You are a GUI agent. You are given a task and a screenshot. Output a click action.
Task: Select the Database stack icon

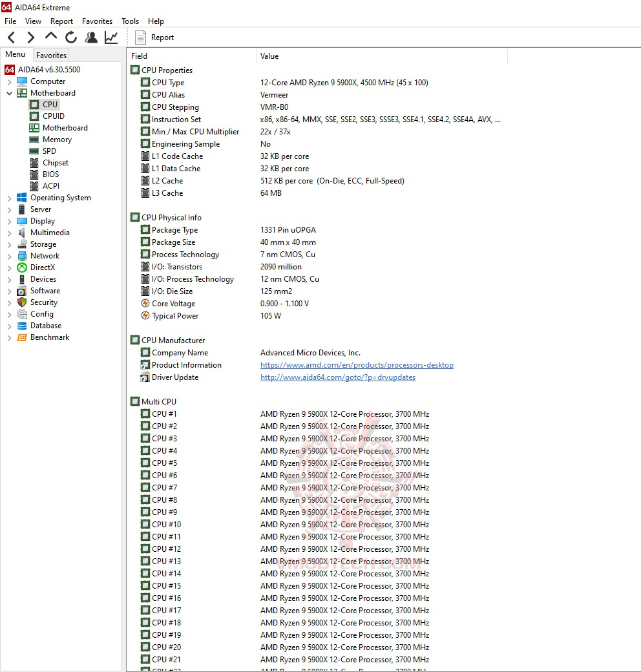(22, 326)
